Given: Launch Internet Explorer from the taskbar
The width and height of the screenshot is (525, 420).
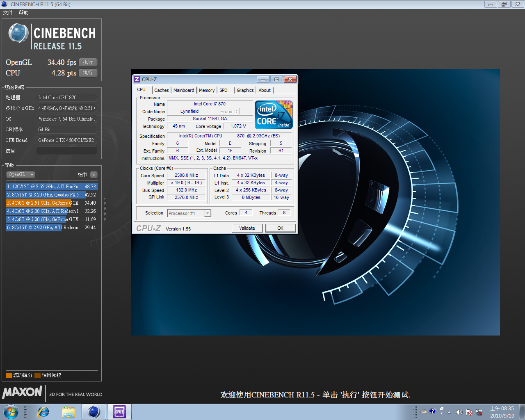Looking at the screenshot, I should [43, 412].
